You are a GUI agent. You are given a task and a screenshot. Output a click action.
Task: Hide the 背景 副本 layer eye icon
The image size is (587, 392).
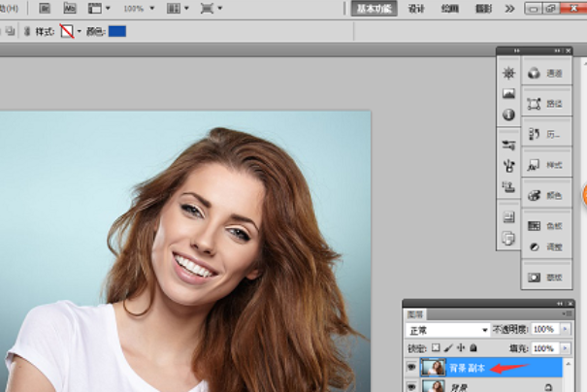[409, 368]
